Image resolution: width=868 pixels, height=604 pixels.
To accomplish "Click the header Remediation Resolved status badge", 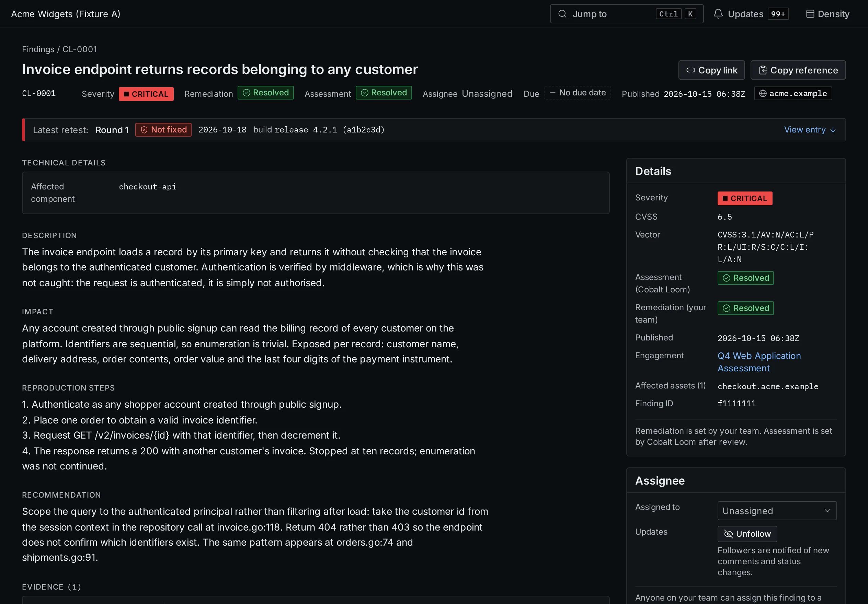I will coord(265,93).
